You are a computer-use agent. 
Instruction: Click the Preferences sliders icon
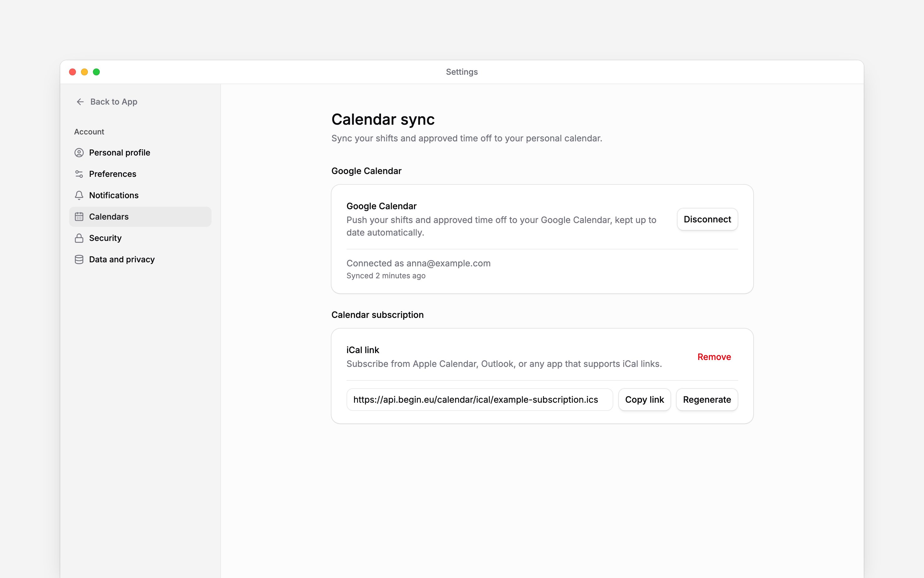point(79,174)
